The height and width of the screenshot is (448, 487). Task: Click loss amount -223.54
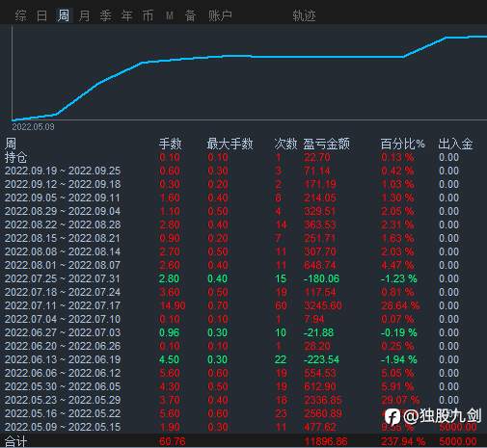(x=321, y=359)
